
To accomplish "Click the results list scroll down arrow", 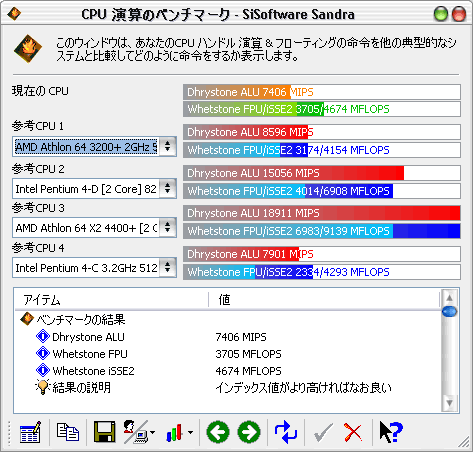I will pos(449,403).
